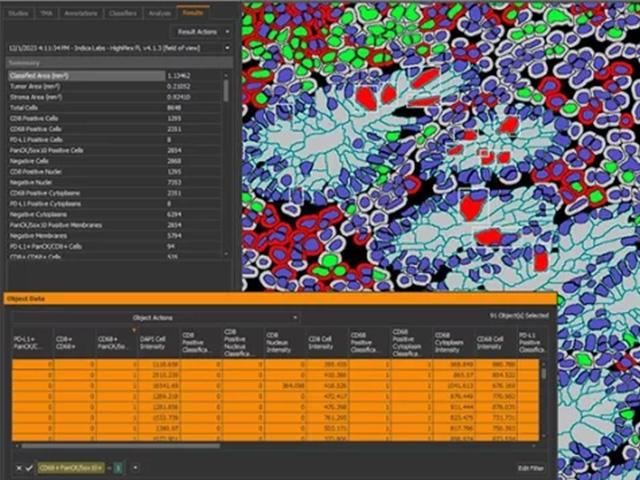This screenshot has width=640, height=480.
Task: Select the CD8 Positive Cells row
Action: (114, 118)
